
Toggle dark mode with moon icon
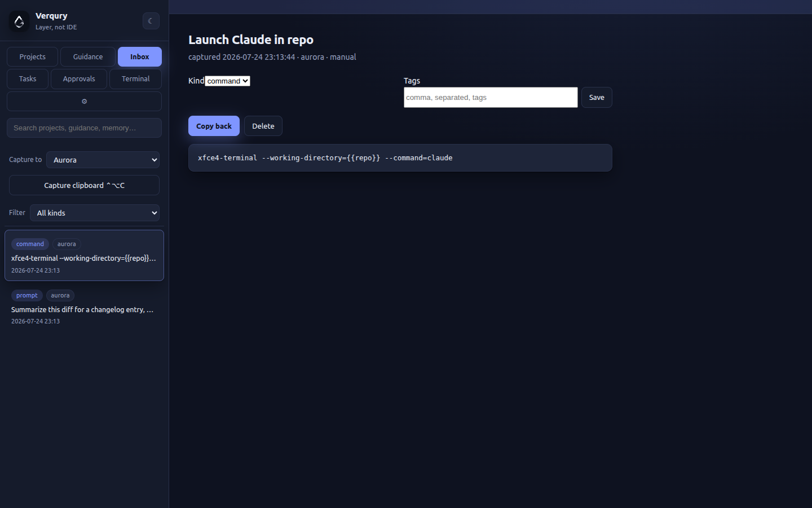click(151, 21)
